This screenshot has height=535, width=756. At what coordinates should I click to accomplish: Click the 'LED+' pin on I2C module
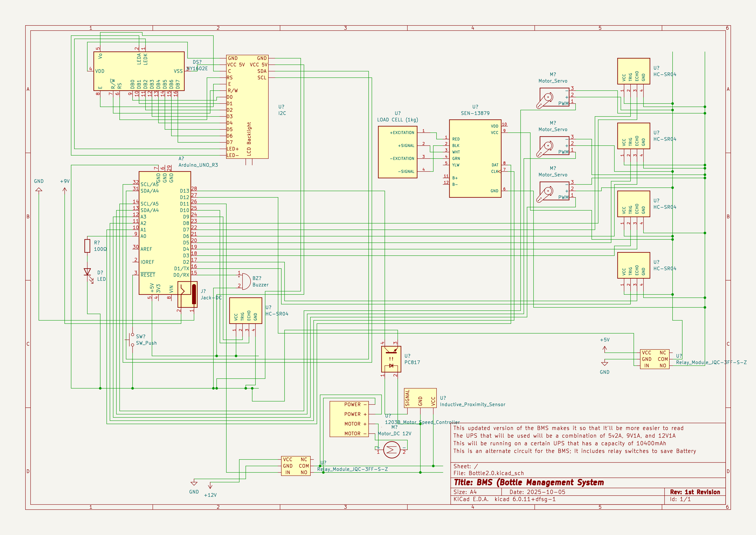pyautogui.click(x=233, y=149)
